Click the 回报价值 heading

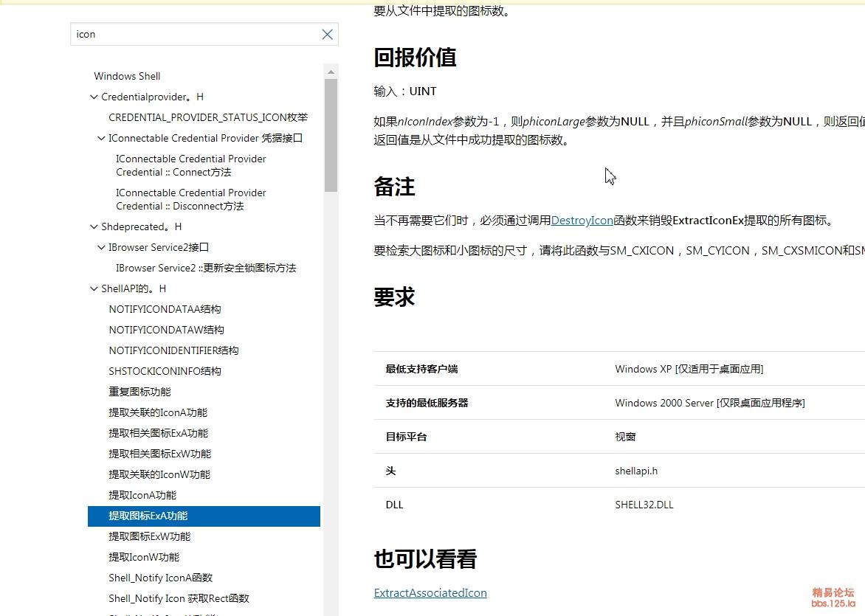coord(415,58)
